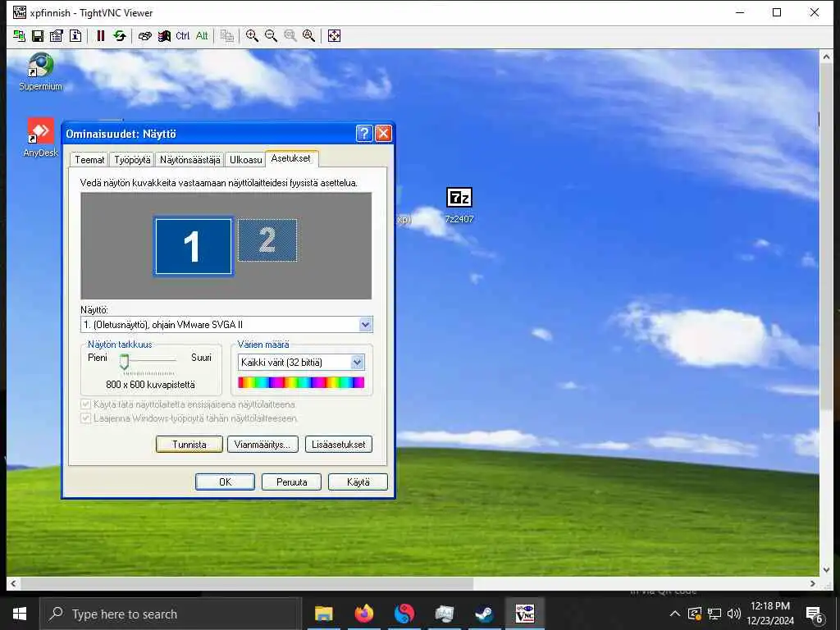Refresh the remote screen
This screenshot has height=630, width=840.
(x=120, y=36)
